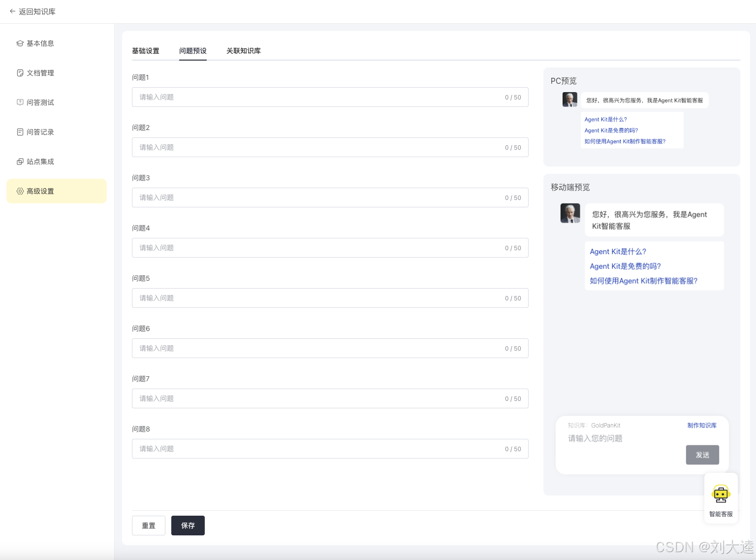Open the 智能客服 robot widget

[x=721, y=498]
